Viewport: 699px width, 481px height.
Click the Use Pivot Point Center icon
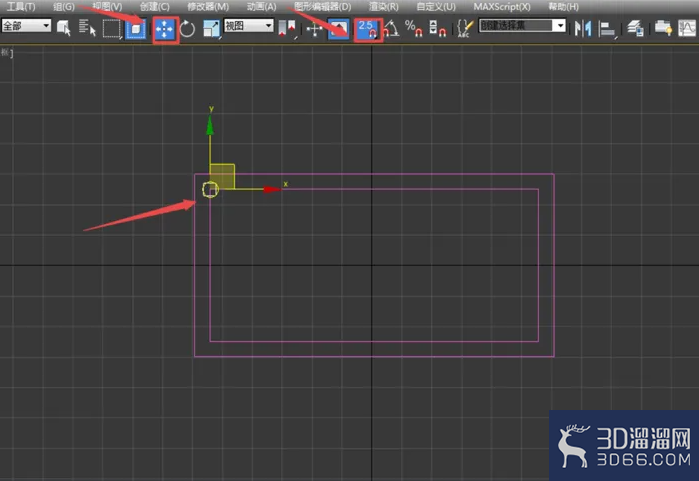(x=288, y=29)
